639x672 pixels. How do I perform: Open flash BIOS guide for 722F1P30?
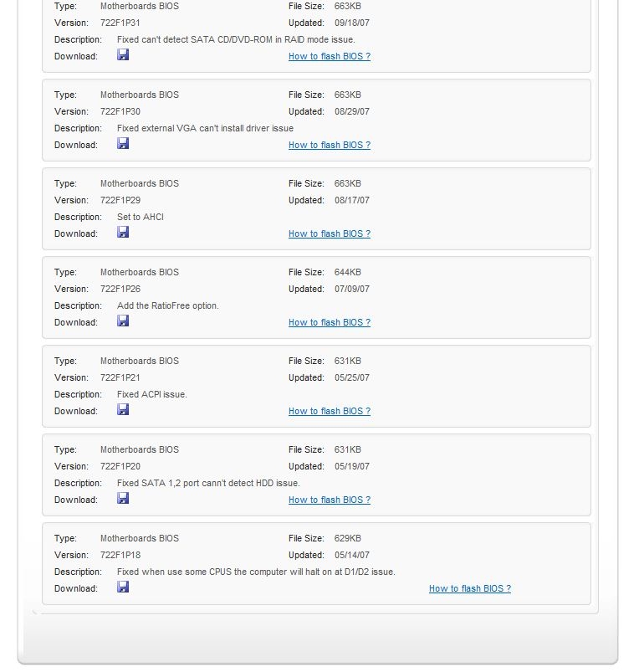330,146
